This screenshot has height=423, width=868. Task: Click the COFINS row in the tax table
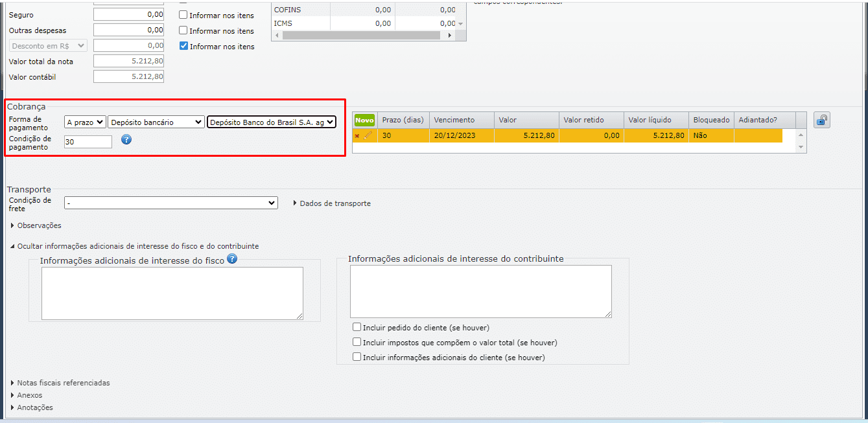pos(364,10)
